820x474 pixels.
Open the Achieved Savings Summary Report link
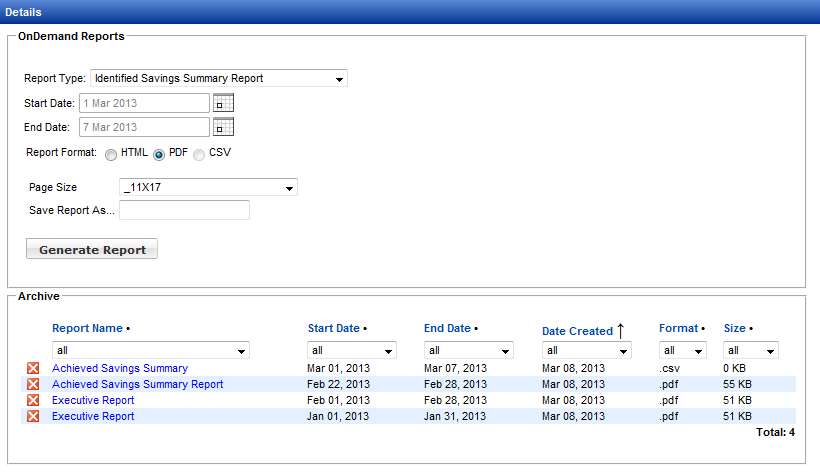138,385
